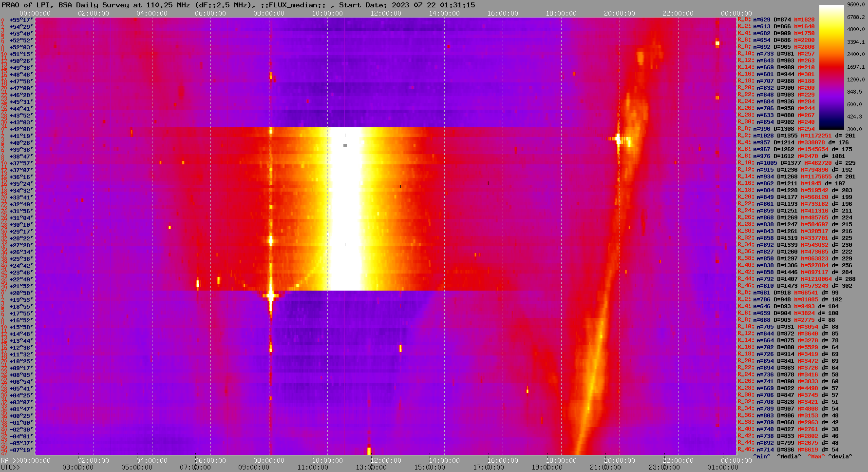Viewport: 868px width, 472px height.
Task: Select UTC time label '11:00:00'
Action: [x=312, y=468]
